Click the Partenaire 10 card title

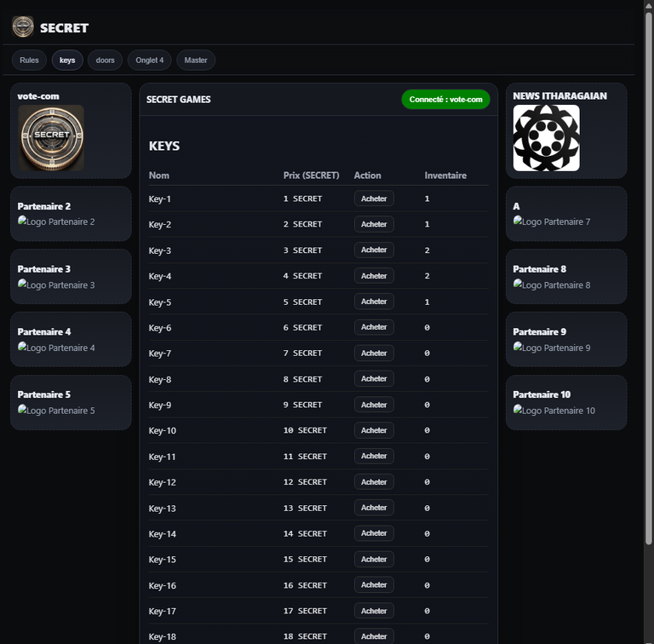click(x=542, y=394)
